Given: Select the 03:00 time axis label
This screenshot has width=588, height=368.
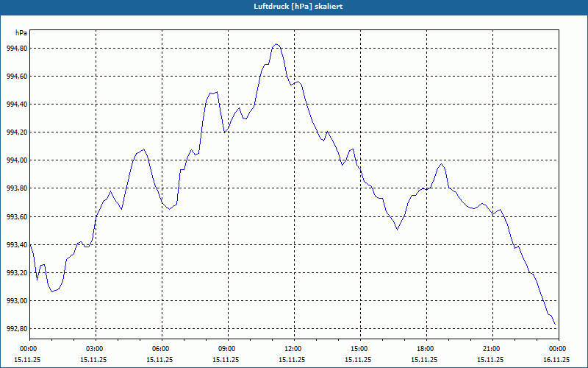Looking at the screenshot, I should pos(96,349).
